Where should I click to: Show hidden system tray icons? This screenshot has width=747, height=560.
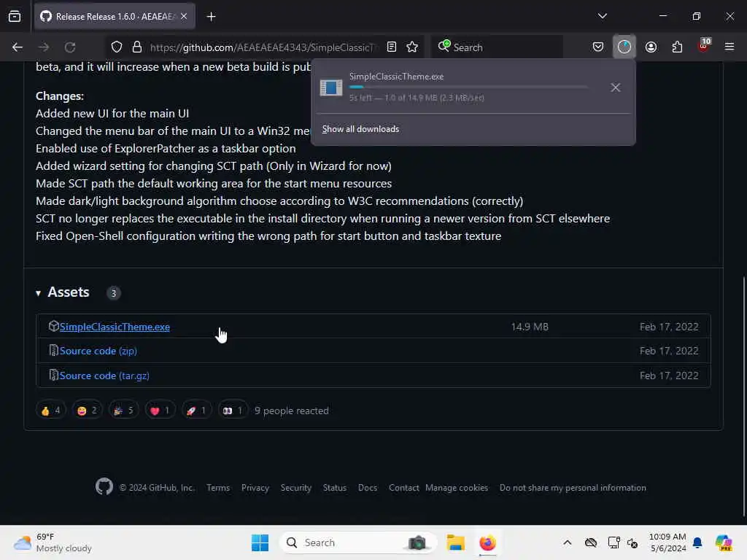tap(568, 542)
